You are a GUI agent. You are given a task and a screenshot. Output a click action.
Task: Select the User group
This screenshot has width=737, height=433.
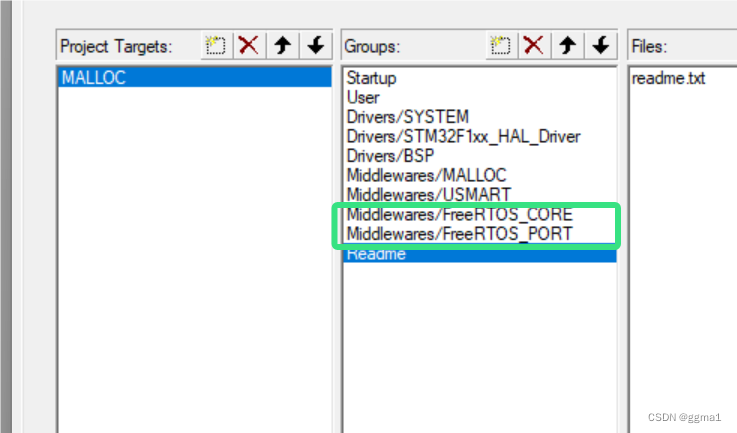point(479,97)
